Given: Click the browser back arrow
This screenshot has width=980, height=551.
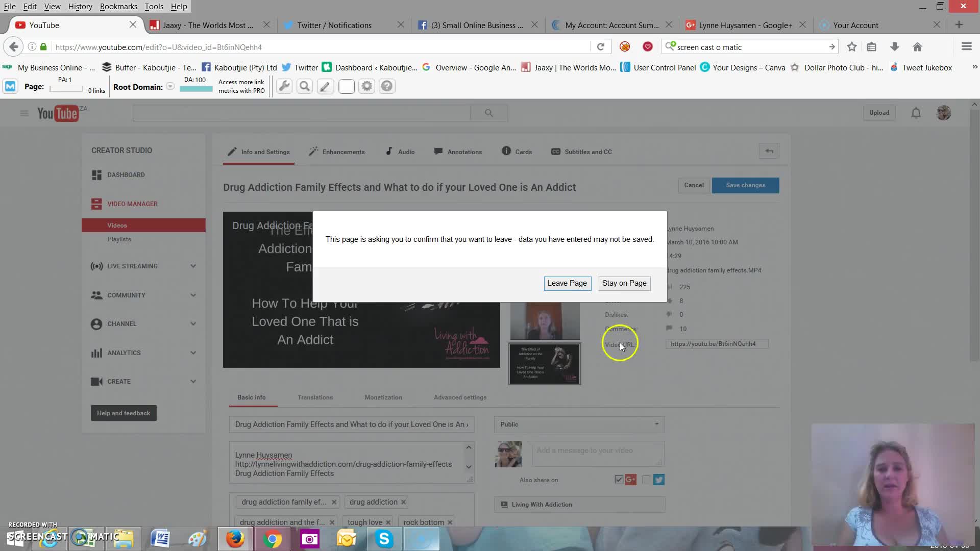Looking at the screenshot, I should click(14, 47).
